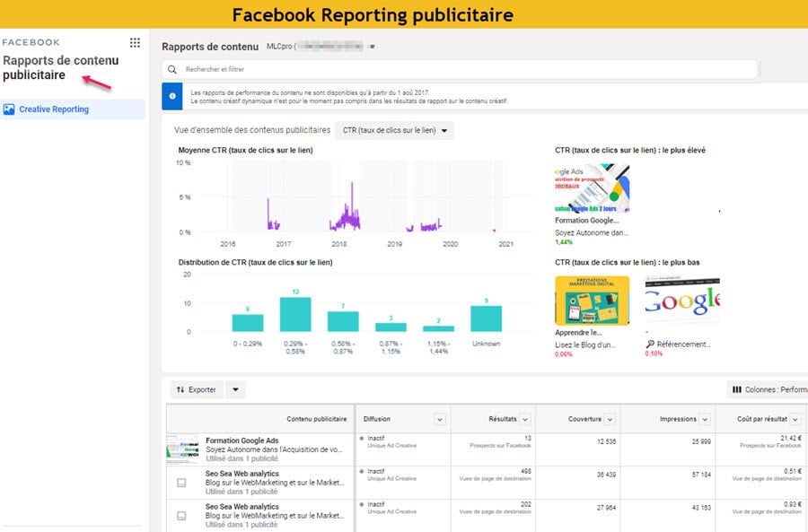
Task: Open the dropdown arrow next to Exporter
Action: [x=235, y=389]
